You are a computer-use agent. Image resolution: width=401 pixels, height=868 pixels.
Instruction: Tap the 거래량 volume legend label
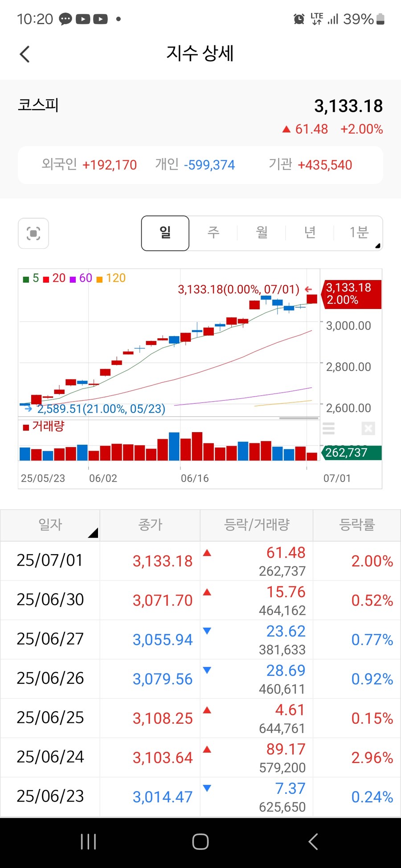coord(44,426)
